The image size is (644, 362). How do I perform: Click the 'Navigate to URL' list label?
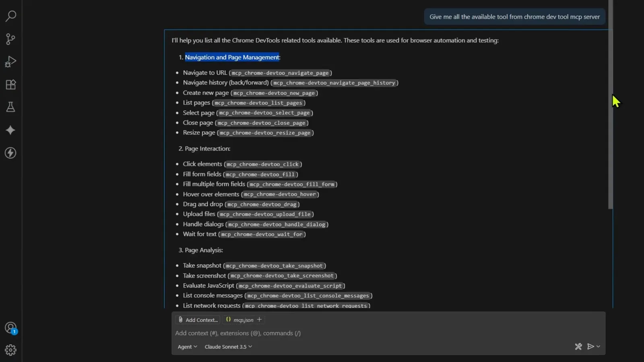pyautogui.click(x=205, y=72)
